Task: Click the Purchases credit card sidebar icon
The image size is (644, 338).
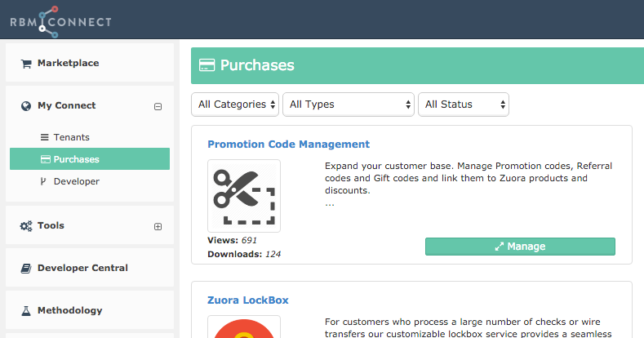Action: 45,159
